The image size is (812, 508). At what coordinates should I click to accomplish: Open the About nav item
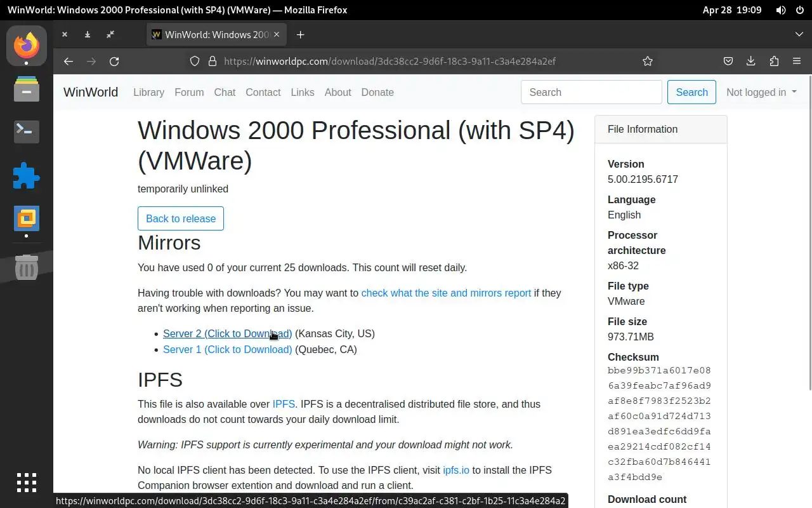(337, 92)
